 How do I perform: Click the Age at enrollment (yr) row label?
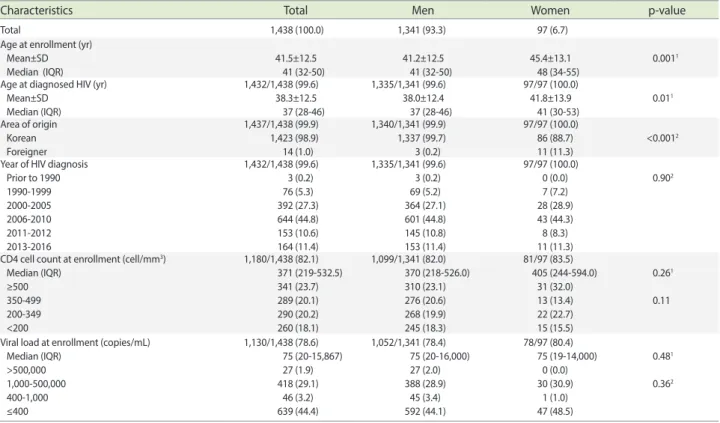[46, 45]
